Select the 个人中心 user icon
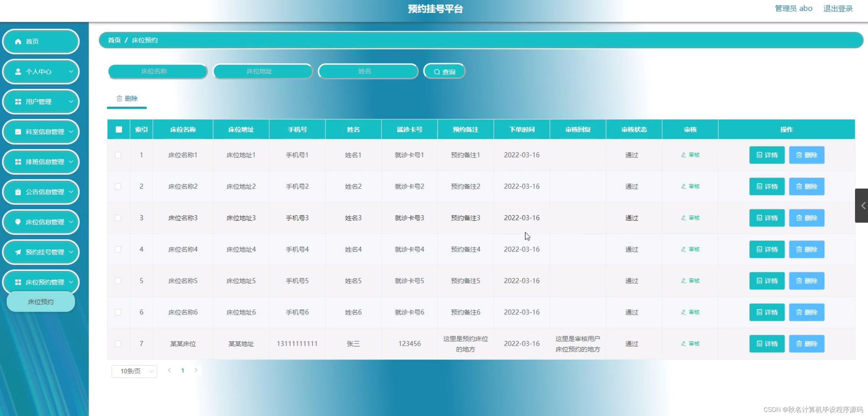 (18, 72)
